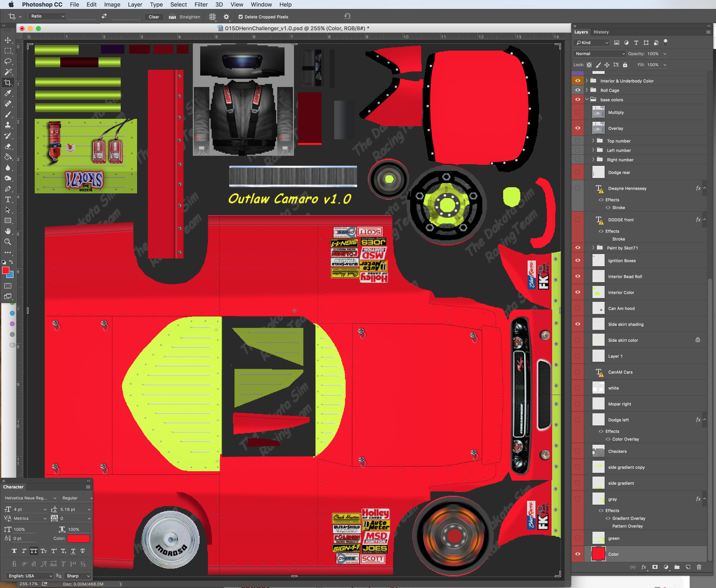The height and width of the screenshot is (588, 716).
Task: Select the Lasso tool
Action: (x=8, y=61)
